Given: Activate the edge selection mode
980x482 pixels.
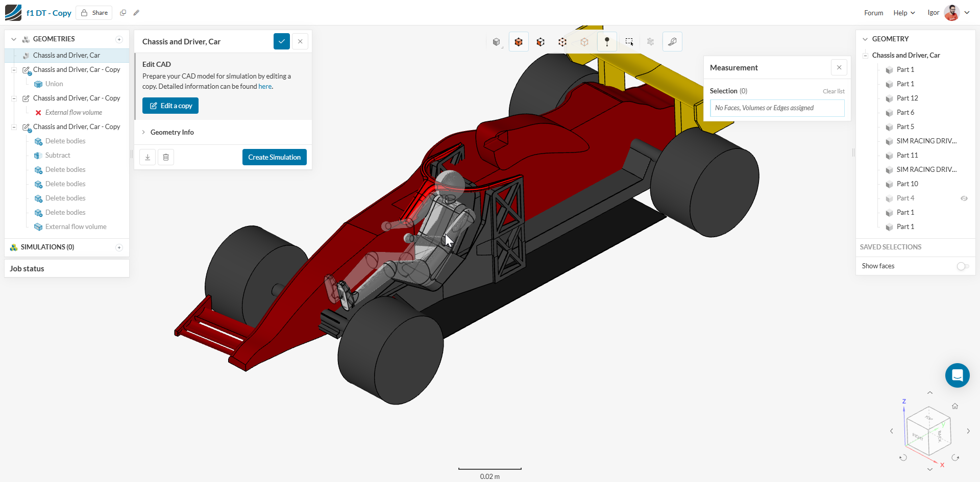Looking at the screenshot, I should 562,42.
